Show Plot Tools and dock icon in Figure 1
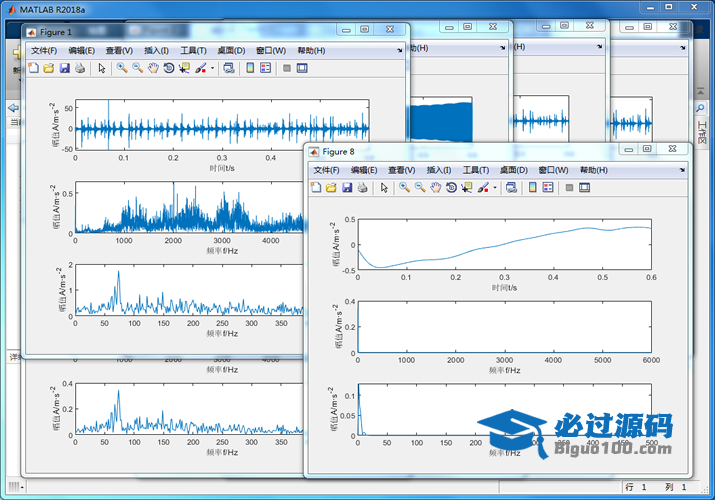Image resolution: width=715 pixels, height=500 pixels. 302,68
